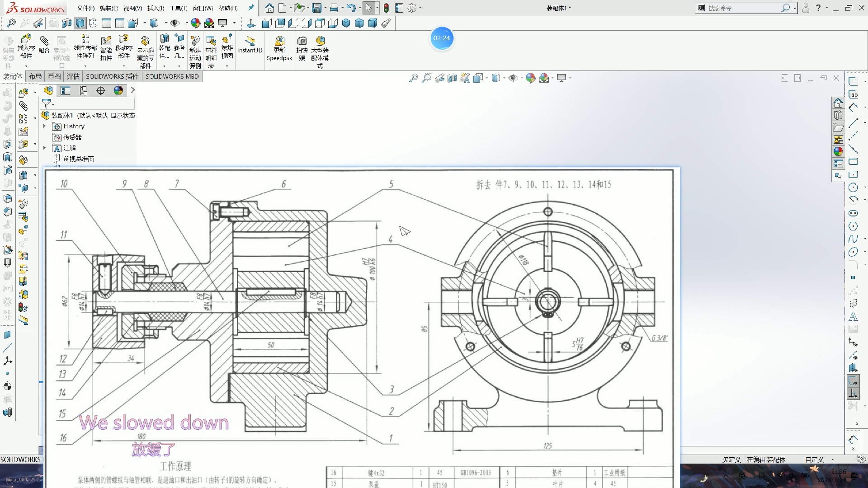Open 材料明细表 (Bill of Materials) tool
Viewport: 868px width, 488px height.
[211, 52]
